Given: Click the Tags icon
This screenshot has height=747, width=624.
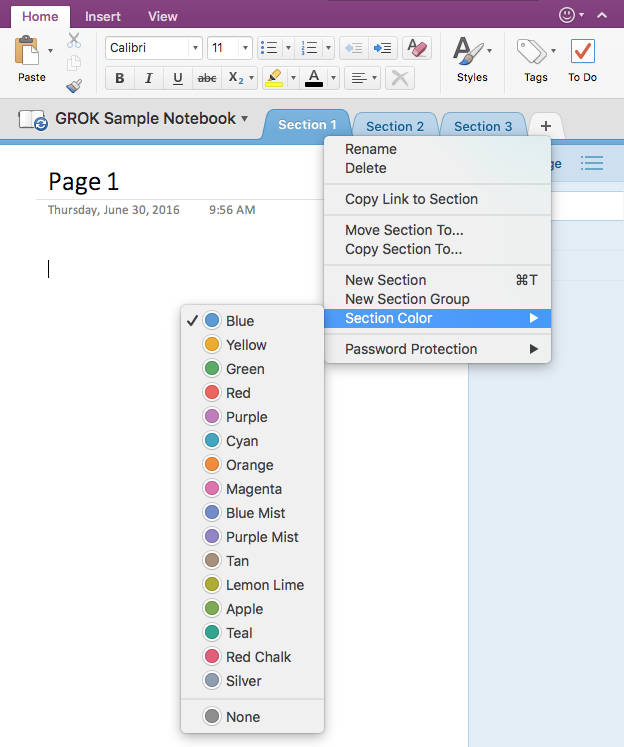Looking at the screenshot, I should (532, 51).
